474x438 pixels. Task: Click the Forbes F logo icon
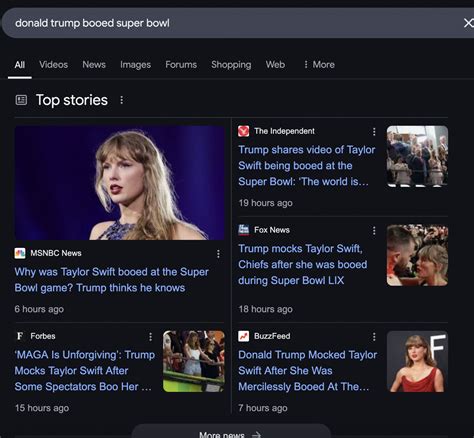[20, 336]
